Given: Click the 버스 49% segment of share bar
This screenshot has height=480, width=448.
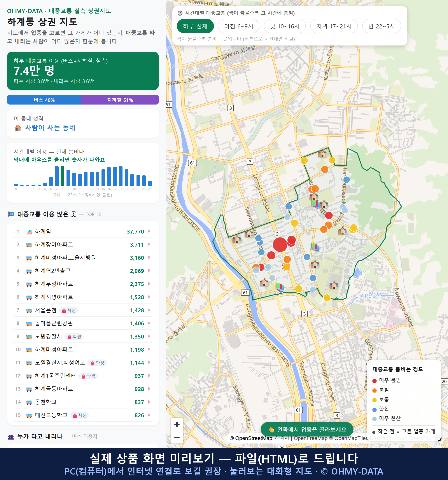Looking at the screenshot, I should (44, 100).
